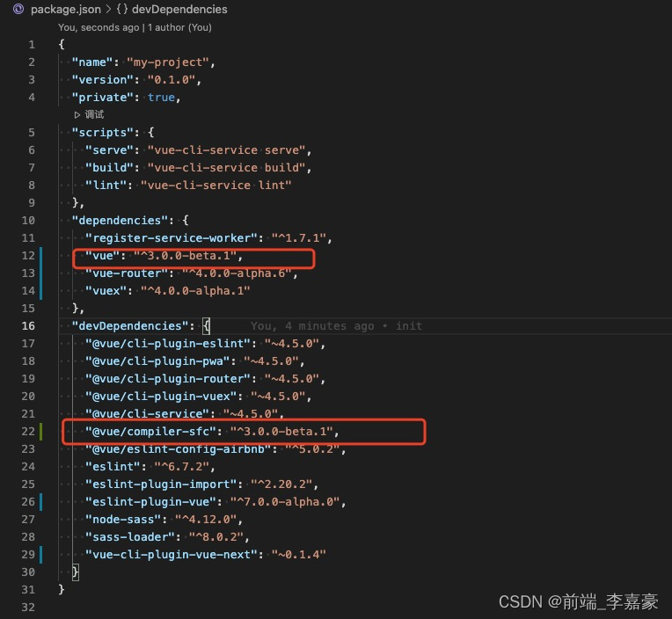Click the braces icon before devDependencies breadcrumb
The width and height of the screenshot is (672, 619).
[122, 10]
